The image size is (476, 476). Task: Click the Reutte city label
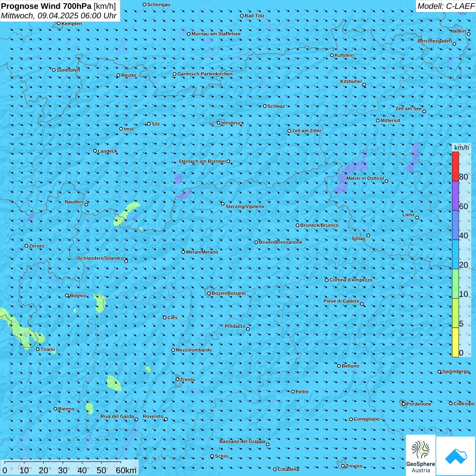point(129,75)
